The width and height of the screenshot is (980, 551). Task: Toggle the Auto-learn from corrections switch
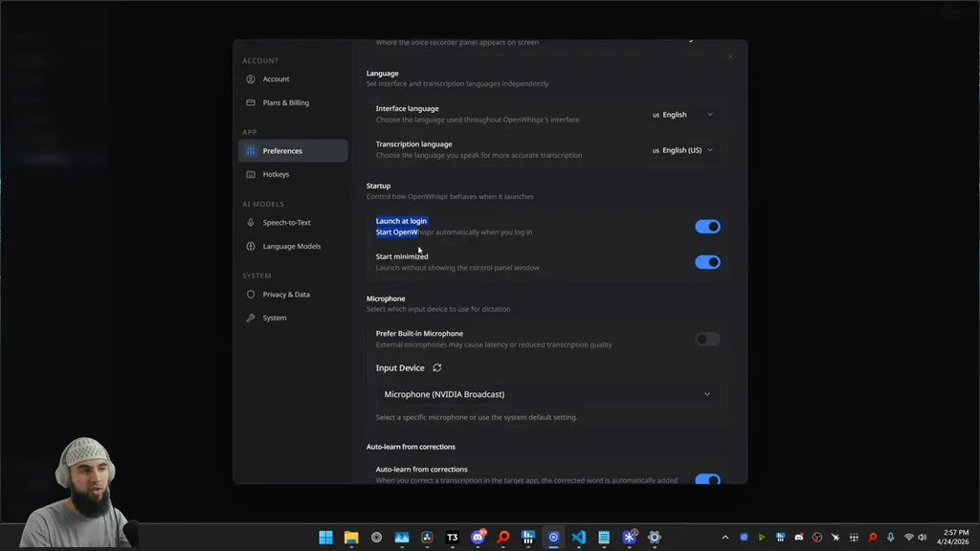tap(707, 479)
